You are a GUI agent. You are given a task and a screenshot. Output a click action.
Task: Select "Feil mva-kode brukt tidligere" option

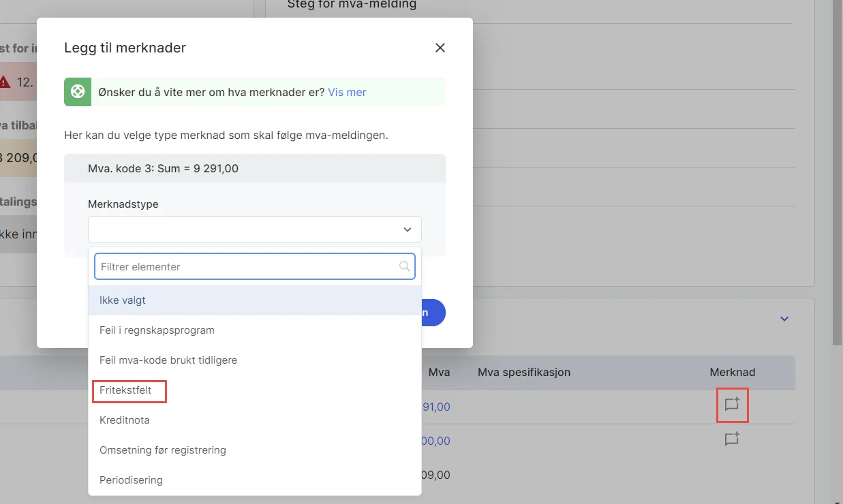tap(168, 360)
